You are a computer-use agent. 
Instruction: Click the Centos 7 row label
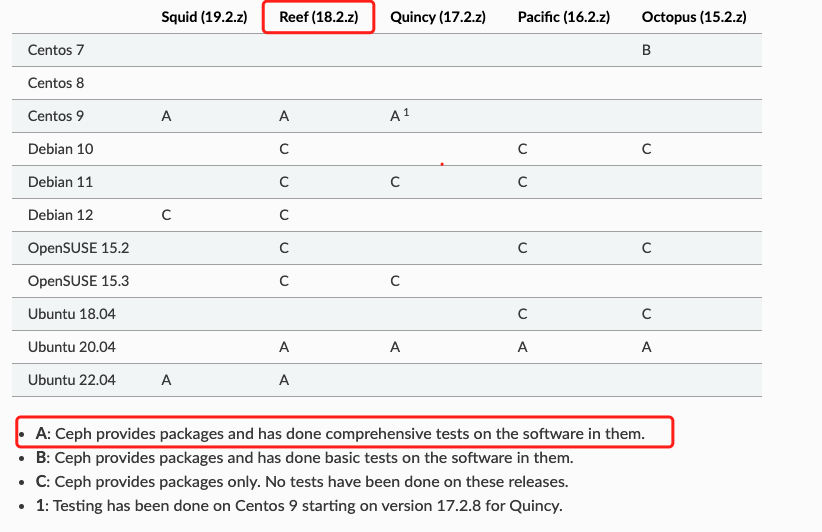(56, 50)
